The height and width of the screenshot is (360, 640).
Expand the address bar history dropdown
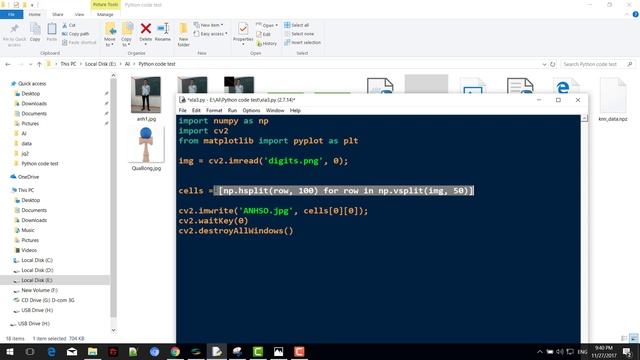click(x=544, y=64)
